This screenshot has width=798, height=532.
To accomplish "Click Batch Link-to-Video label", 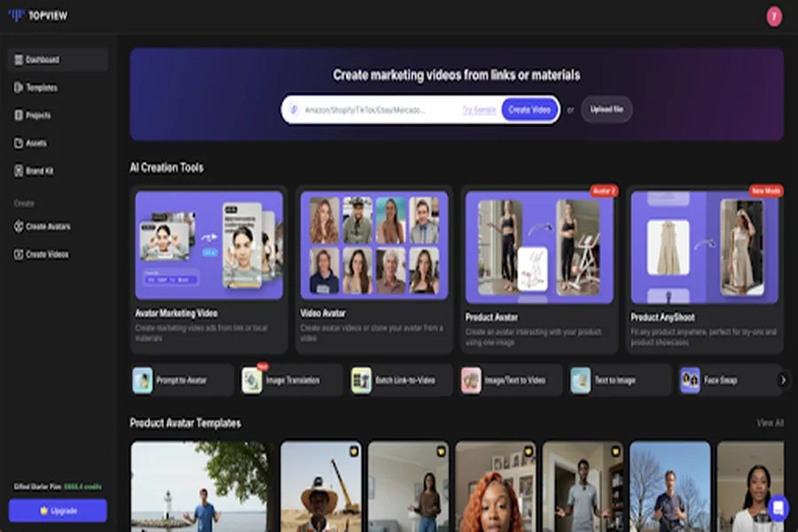I will point(405,380).
